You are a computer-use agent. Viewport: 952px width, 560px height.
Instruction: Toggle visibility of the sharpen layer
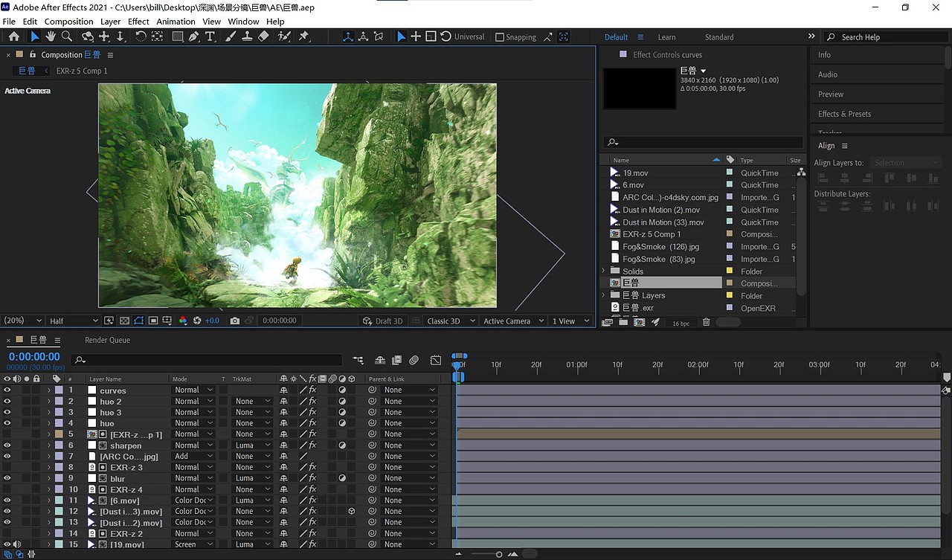7,445
